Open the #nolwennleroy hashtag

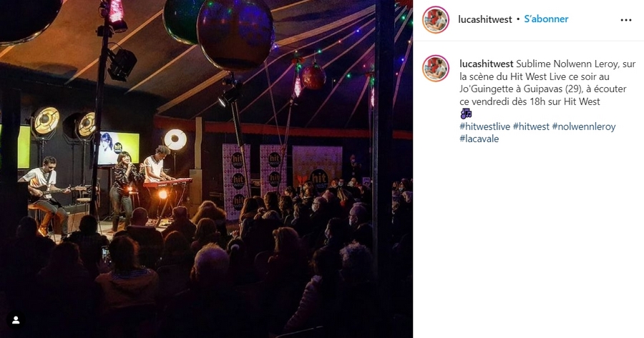(x=584, y=126)
